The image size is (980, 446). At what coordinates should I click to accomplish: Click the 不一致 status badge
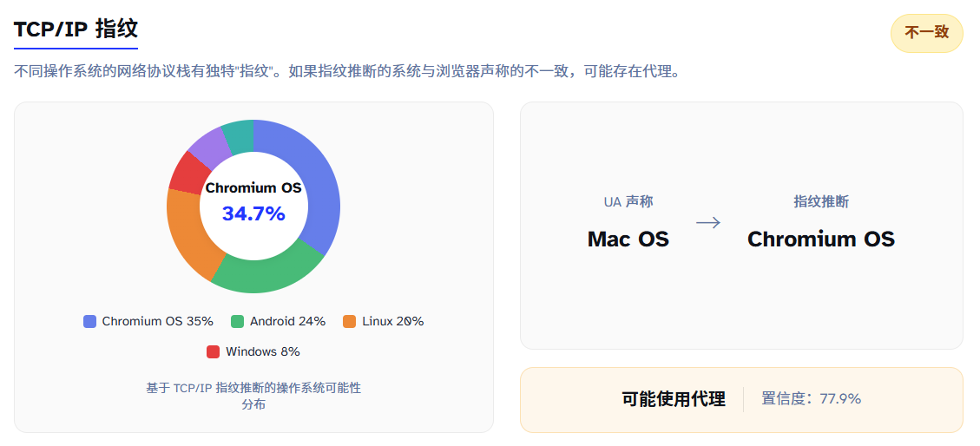point(926,34)
